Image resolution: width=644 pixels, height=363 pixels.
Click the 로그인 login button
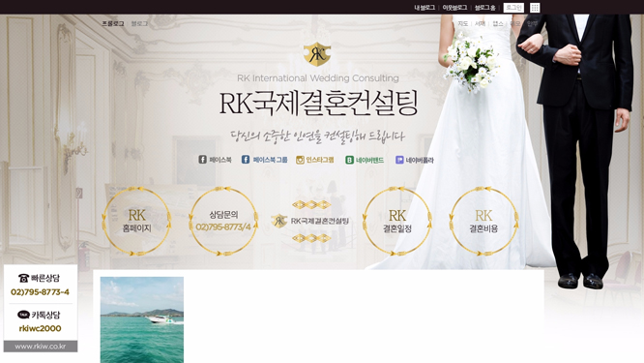pyautogui.click(x=513, y=8)
